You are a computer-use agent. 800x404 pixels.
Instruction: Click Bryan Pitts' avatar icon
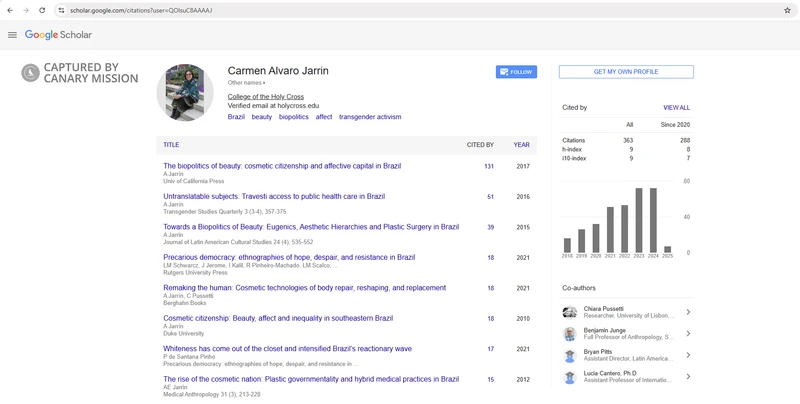pyautogui.click(x=569, y=356)
